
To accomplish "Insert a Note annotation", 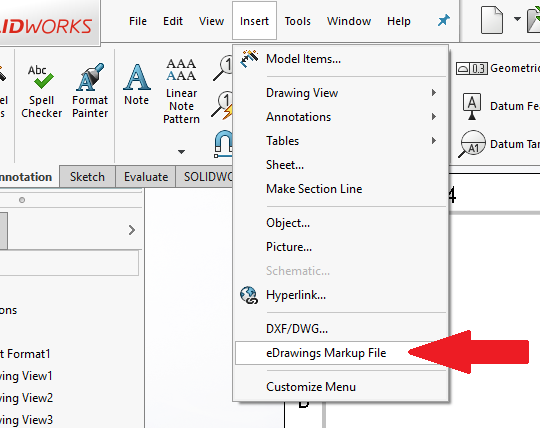I will click(136, 85).
